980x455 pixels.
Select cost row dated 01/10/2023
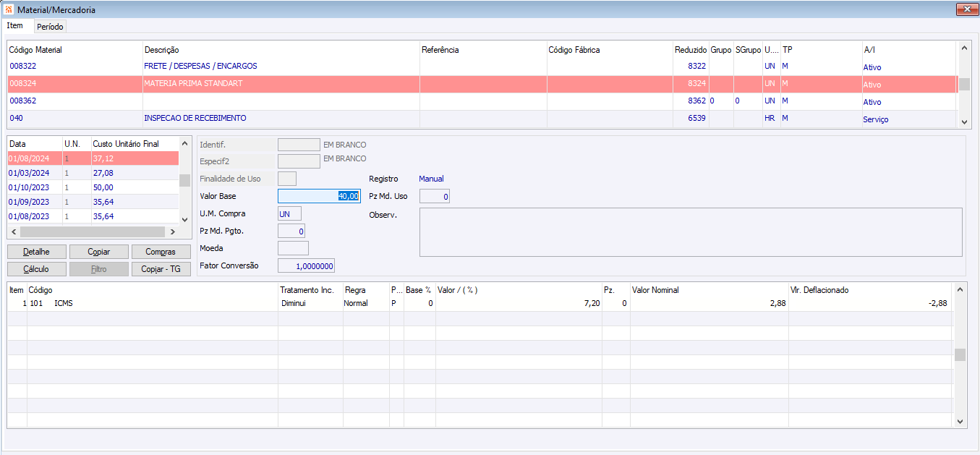point(93,187)
